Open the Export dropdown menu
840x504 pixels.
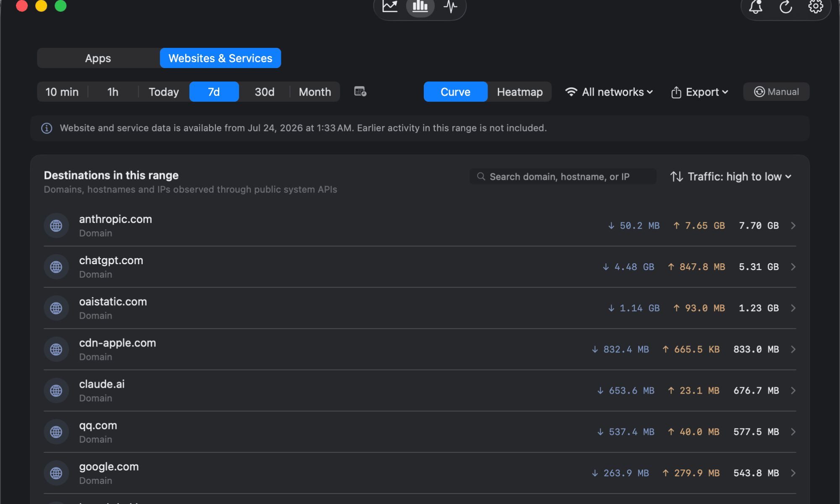(x=700, y=92)
